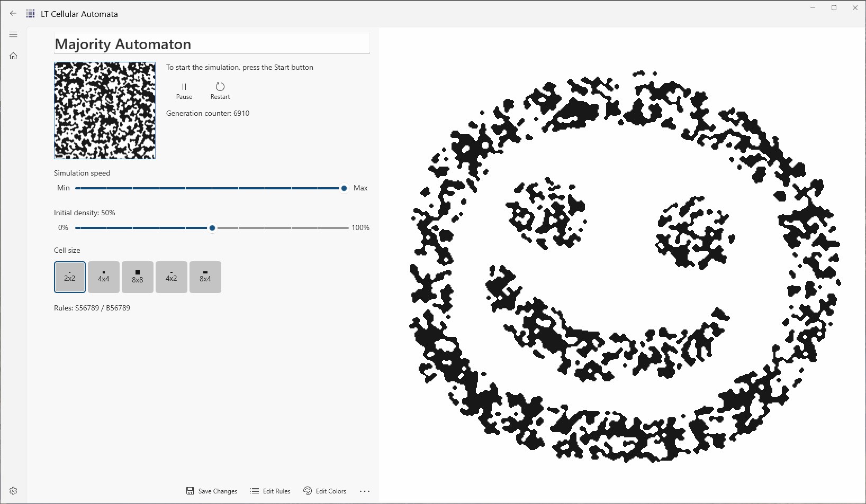
Task: Click the Cell size label
Action: pyautogui.click(x=67, y=250)
